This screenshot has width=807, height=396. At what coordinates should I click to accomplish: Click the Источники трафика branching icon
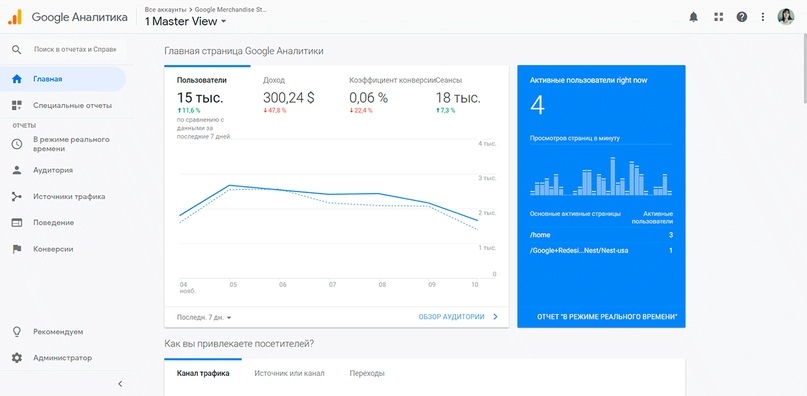pyautogui.click(x=17, y=197)
